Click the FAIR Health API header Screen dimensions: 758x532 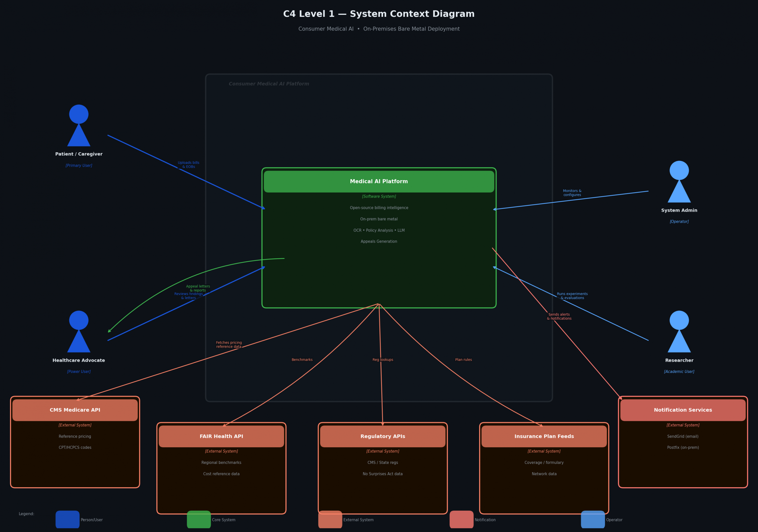tap(221, 436)
